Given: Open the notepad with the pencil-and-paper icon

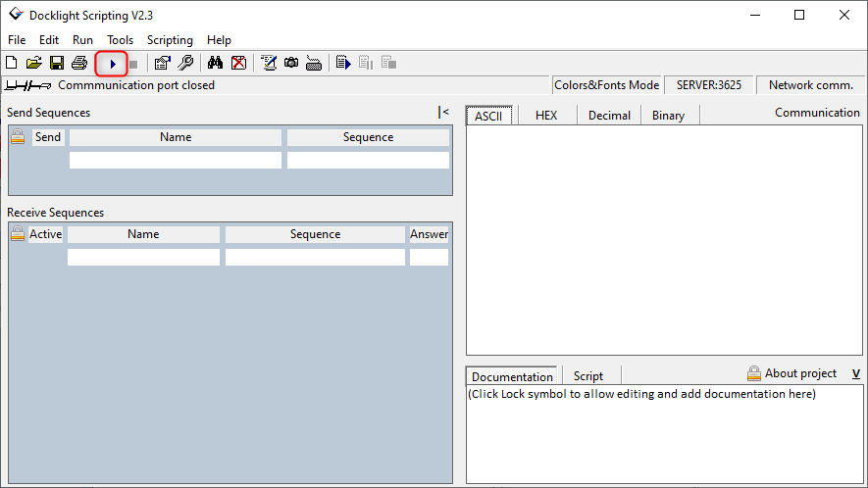Looking at the screenshot, I should coord(269,63).
